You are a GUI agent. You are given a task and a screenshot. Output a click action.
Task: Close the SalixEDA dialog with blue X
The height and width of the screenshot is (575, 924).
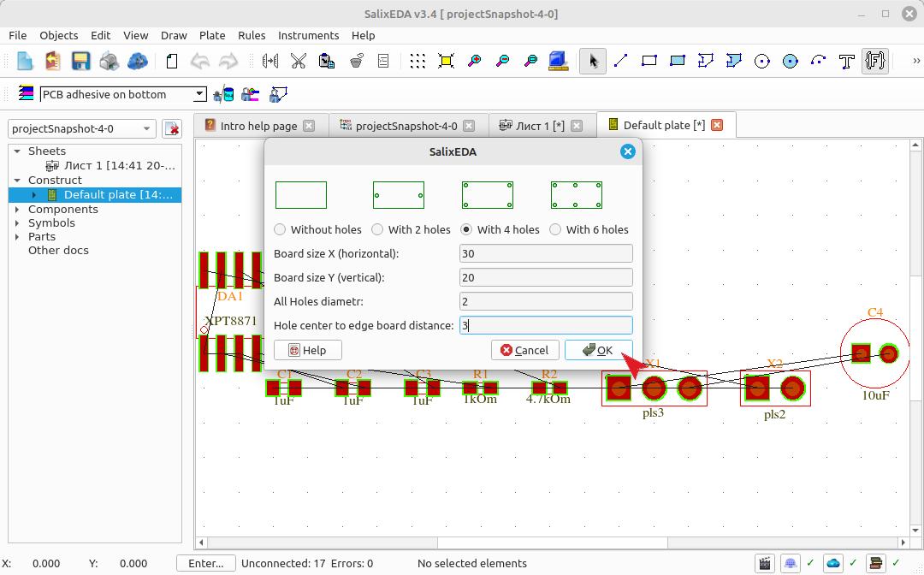tap(628, 152)
